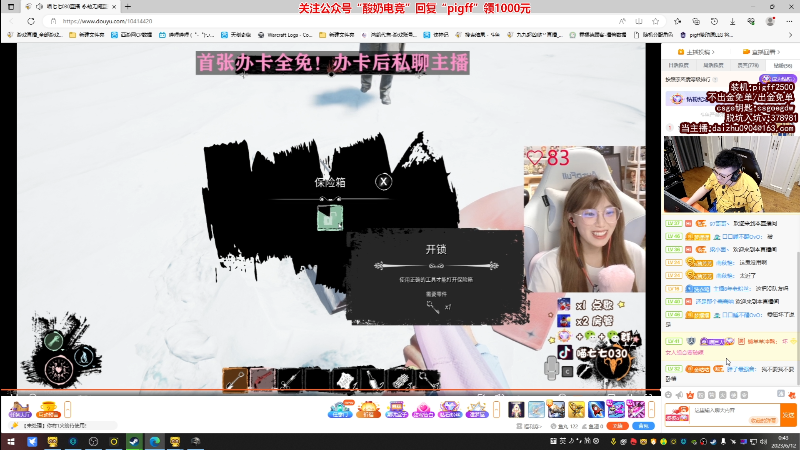Open the anchor ranking link at top

[696, 52]
